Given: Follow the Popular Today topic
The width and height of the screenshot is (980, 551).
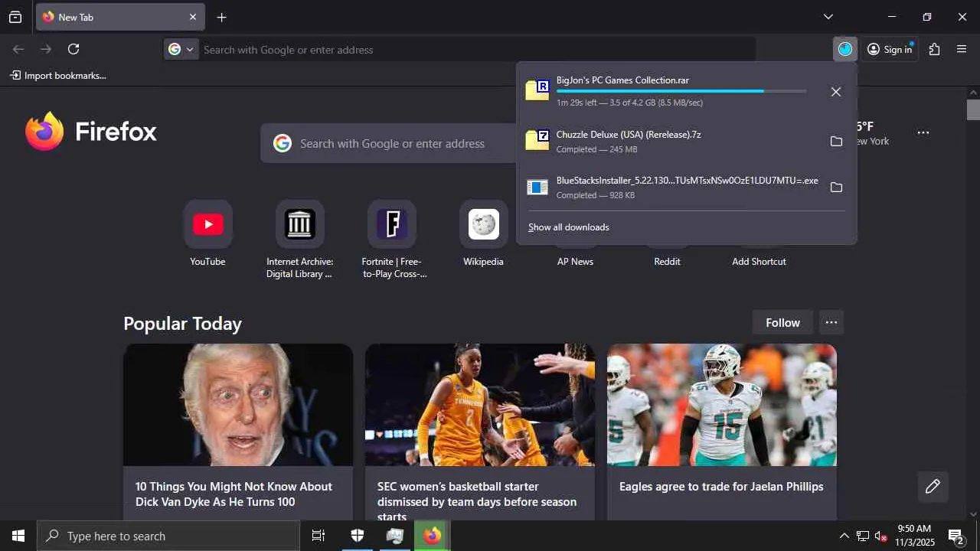Looking at the screenshot, I should click(x=782, y=322).
